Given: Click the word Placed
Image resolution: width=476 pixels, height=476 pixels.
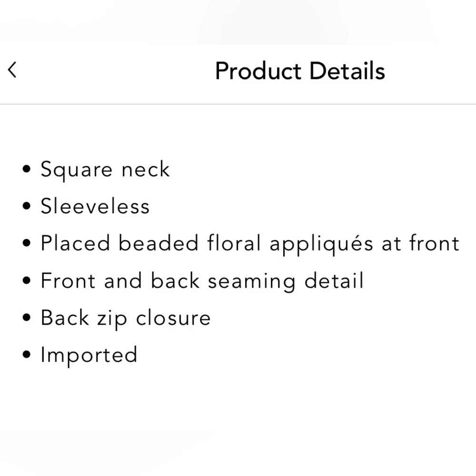Looking at the screenshot, I should tap(75, 244).
